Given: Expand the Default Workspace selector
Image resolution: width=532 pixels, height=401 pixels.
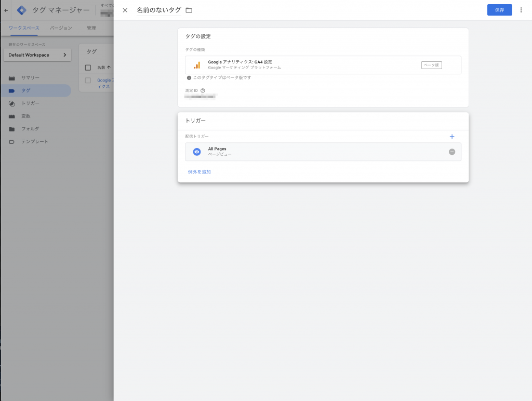Looking at the screenshot, I should (37, 55).
